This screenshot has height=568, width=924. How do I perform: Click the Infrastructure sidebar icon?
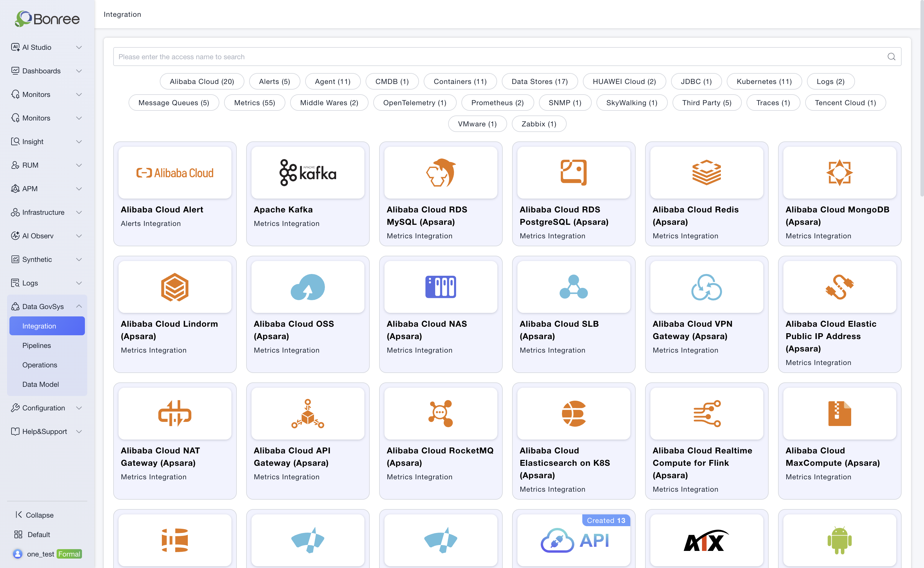(15, 212)
